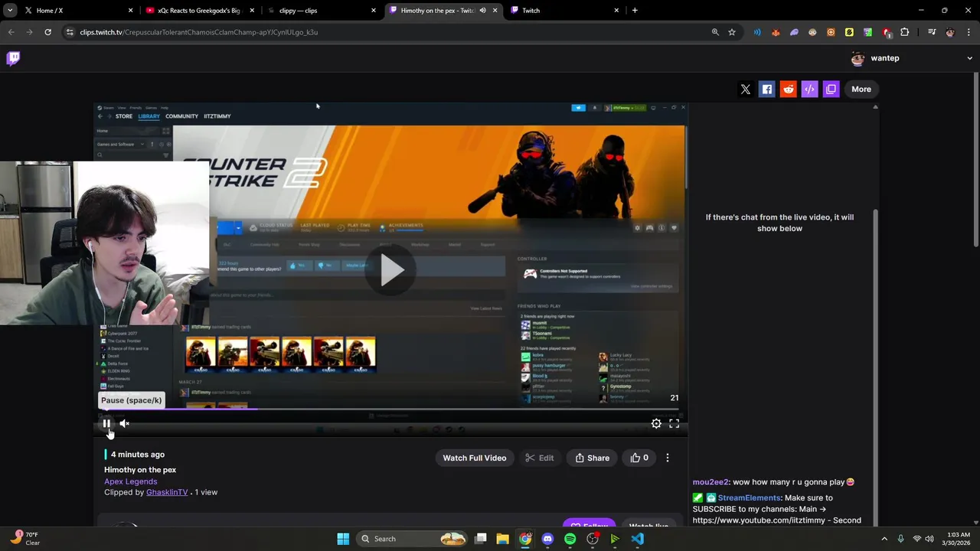This screenshot has width=980, height=551.
Task: Open Discord from the taskbar
Action: coord(547,539)
